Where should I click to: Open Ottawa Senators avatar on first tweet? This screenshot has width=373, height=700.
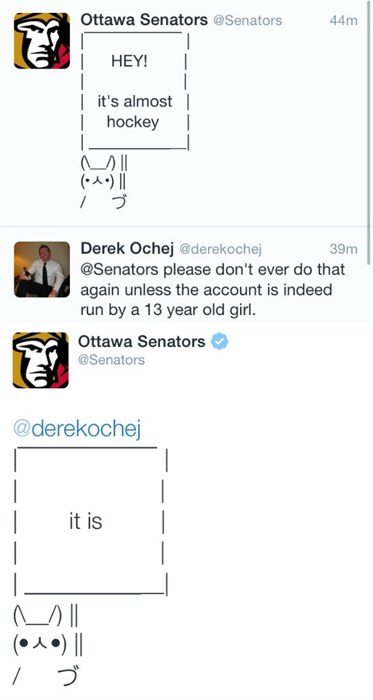pos(42,41)
